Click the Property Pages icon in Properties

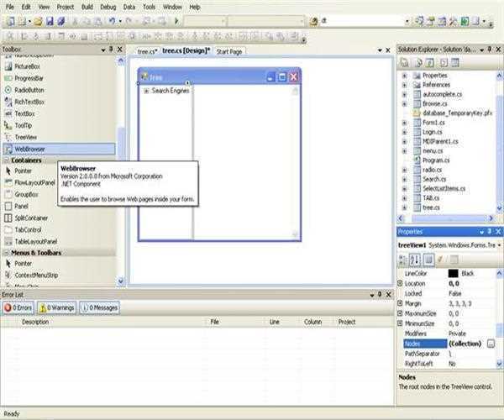click(x=454, y=260)
